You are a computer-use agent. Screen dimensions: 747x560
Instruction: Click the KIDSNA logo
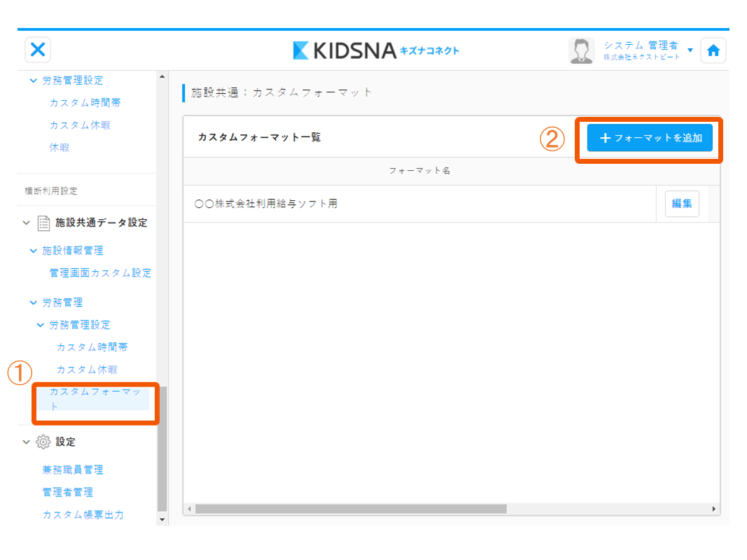(376, 50)
